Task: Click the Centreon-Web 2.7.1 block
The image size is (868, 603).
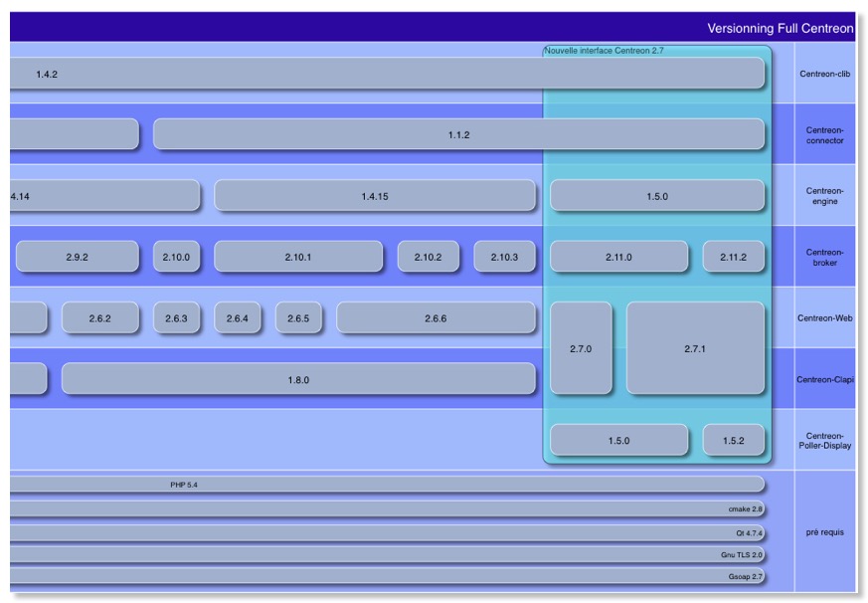Action: pos(695,349)
